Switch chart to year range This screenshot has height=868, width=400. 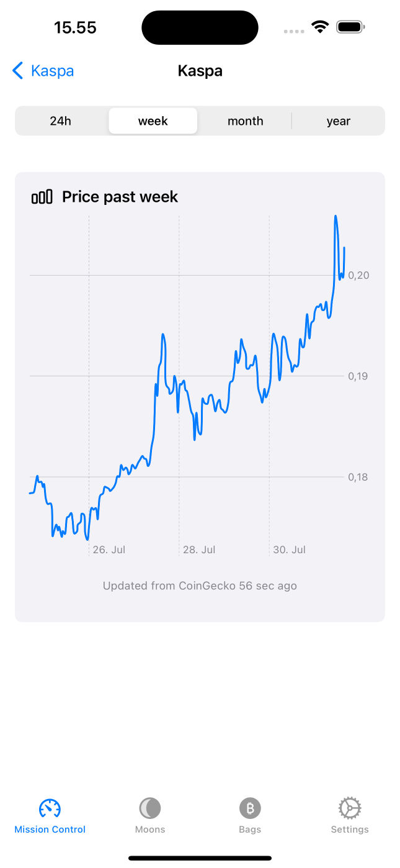[x=339, y=121]
